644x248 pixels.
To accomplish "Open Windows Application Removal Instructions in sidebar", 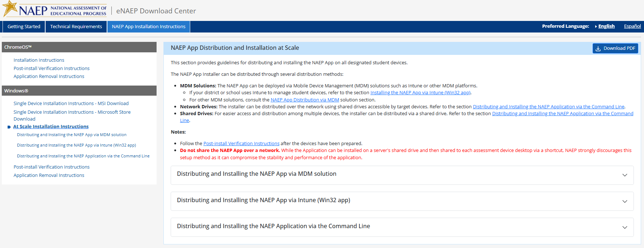I will point(49,175).
